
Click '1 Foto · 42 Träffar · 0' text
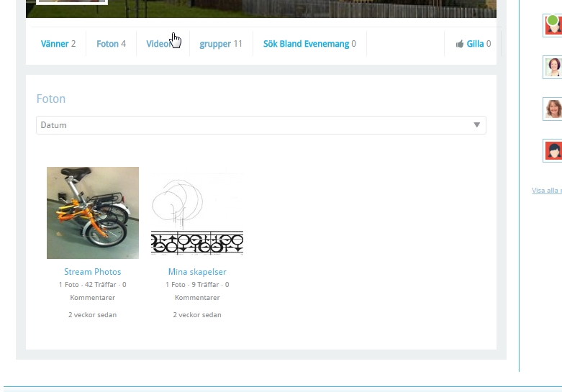pos(93,285)
